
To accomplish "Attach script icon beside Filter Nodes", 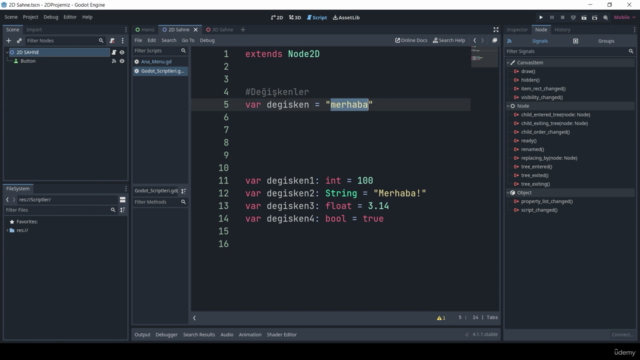I will pos(112,41).
